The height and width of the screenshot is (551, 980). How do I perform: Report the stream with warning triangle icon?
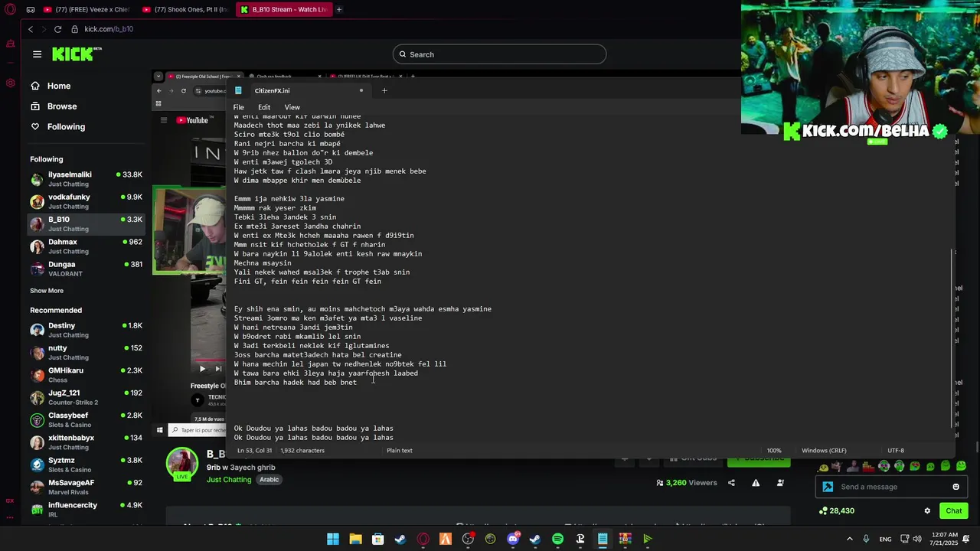tap(756, 483)
